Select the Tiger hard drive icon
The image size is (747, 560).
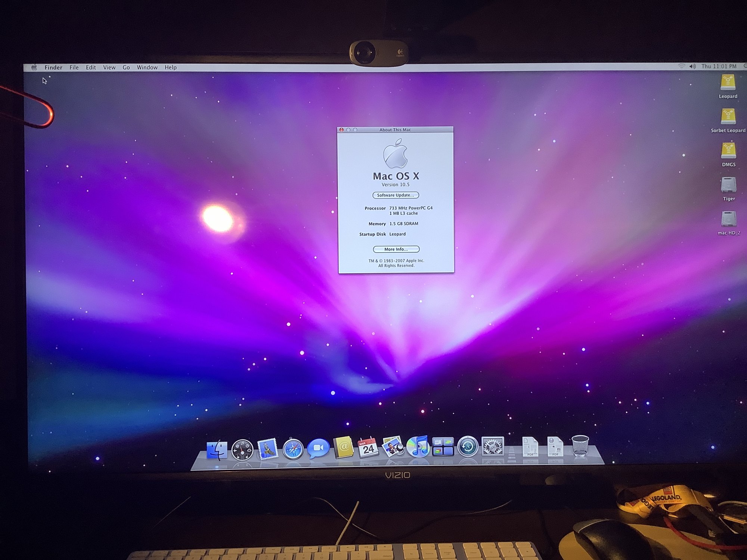coord(728,185)
